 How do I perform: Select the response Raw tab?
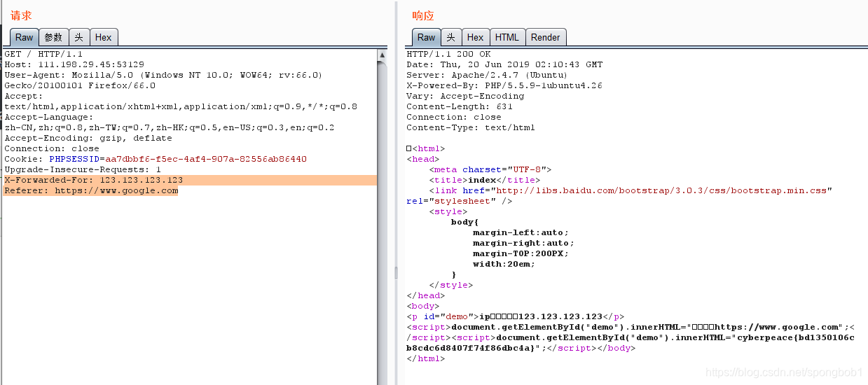426,37
